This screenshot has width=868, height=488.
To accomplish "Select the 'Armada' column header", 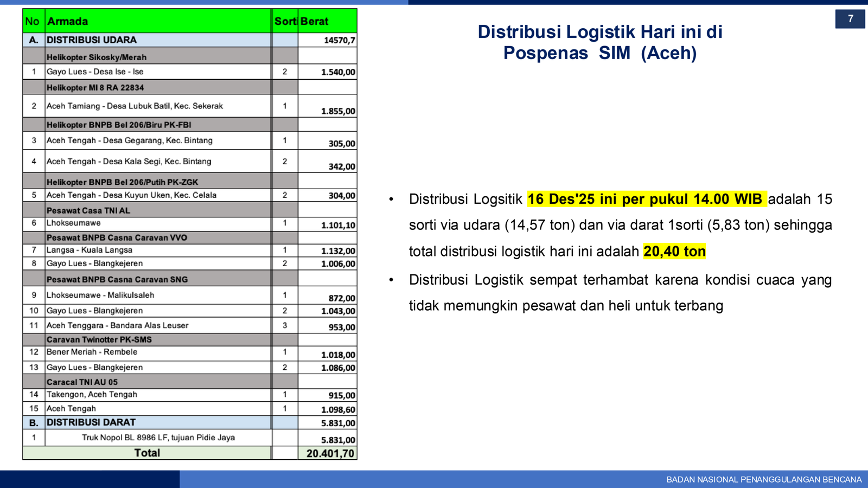I will point(67,21).
